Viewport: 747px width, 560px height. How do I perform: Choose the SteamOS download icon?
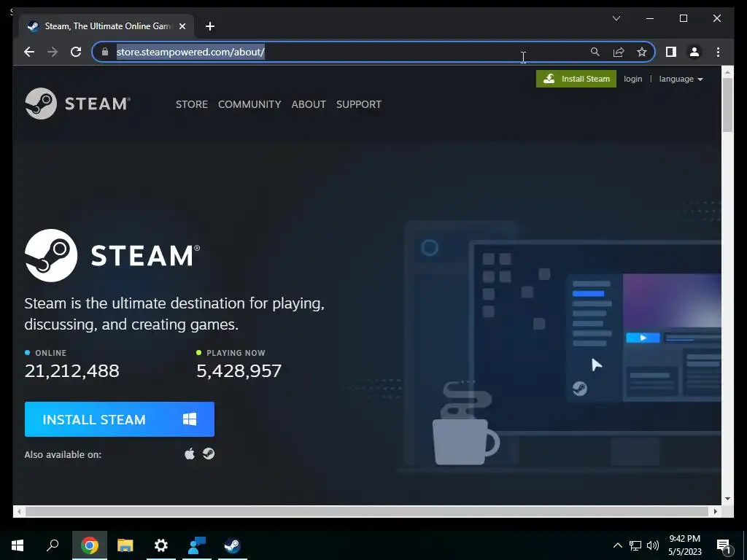coord(209,454)
